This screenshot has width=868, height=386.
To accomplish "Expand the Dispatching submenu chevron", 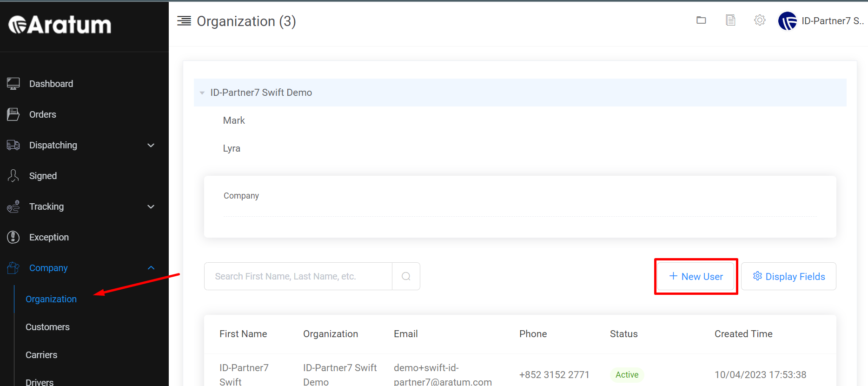I will point(151,145).
